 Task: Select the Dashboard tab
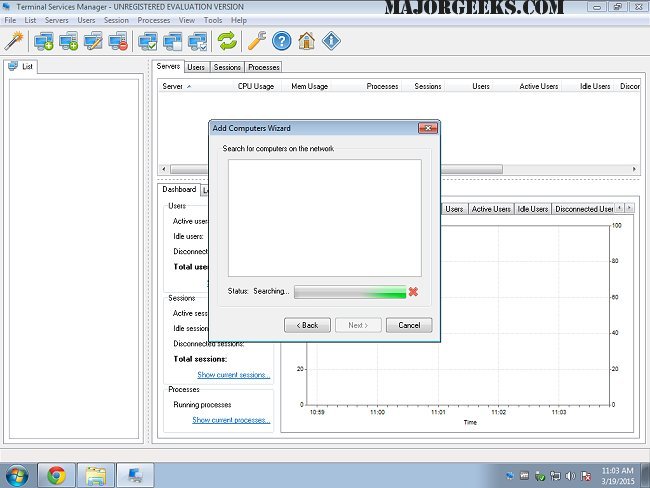point(179,189)
